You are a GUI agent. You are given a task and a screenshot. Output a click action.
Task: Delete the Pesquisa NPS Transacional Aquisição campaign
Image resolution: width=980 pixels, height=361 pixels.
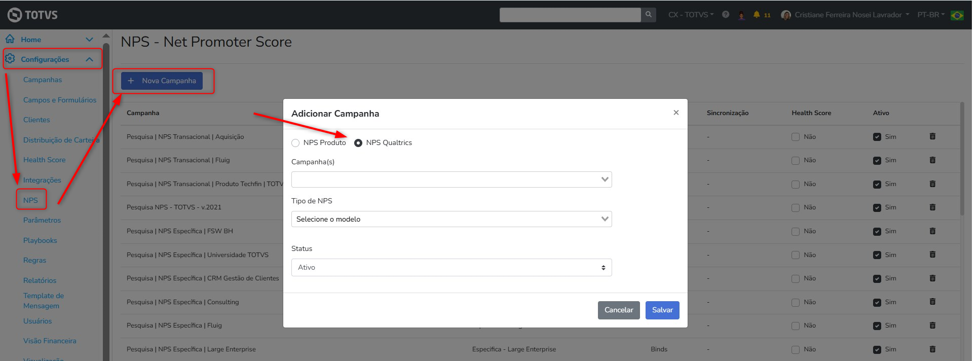point(932,136)
